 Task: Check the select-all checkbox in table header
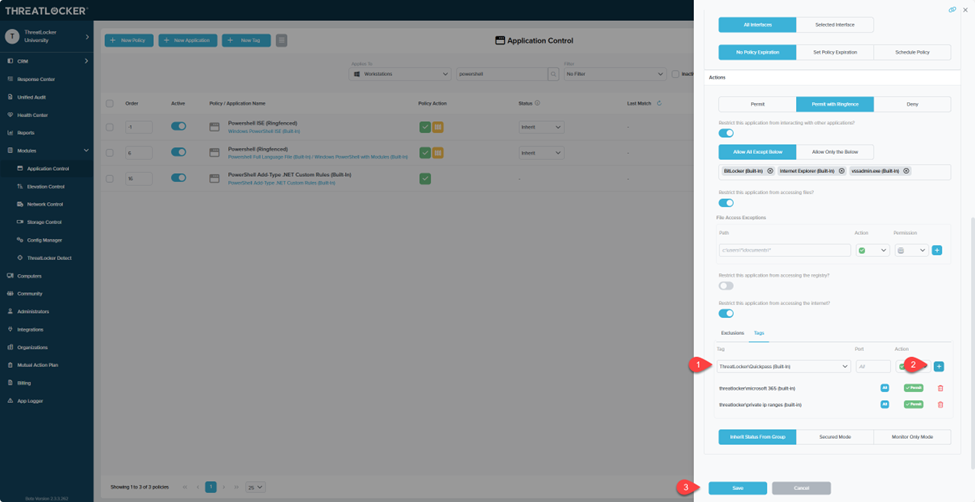click(110, 103)
